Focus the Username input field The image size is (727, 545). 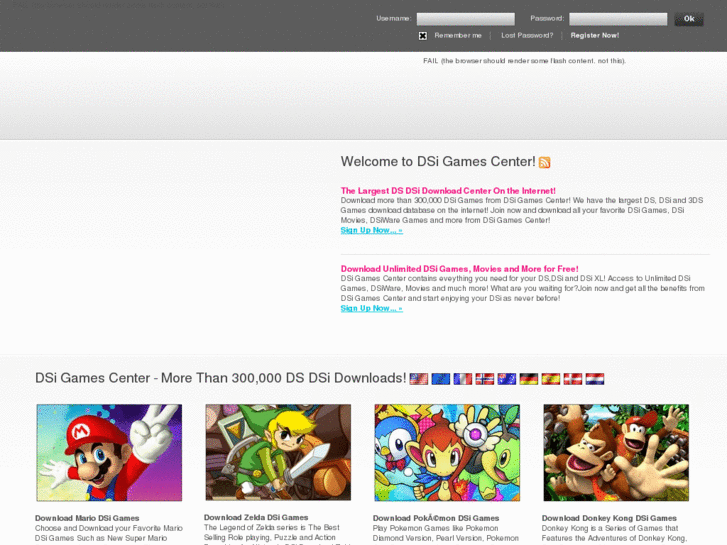[466, 19]
